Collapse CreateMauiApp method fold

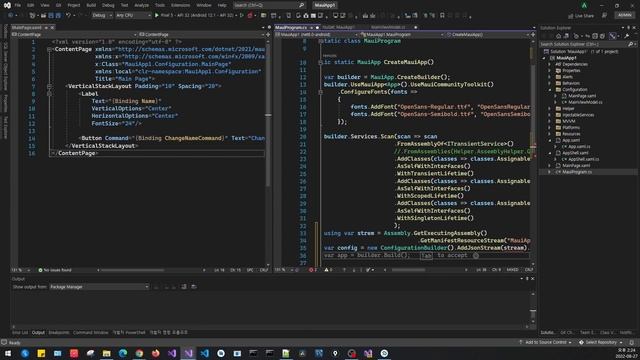tap(320, 62)
